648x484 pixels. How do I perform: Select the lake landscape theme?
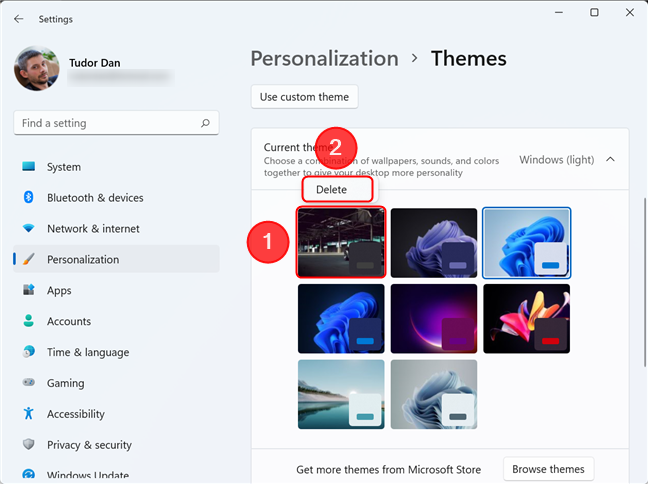[341, 394]
